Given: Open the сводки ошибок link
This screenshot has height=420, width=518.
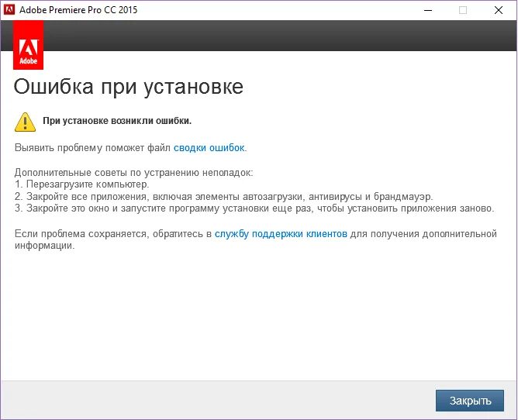Looking at the screenshot, I should coord(210,147).
